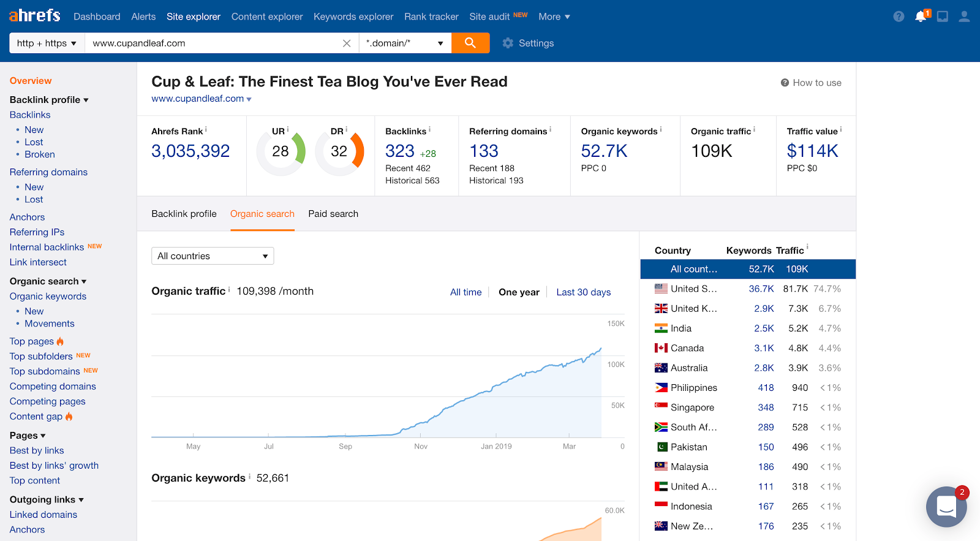The height and width of the screenshot is (541, 980).
Task: Click the United States flag icon
Action: [x=661, y=289]
